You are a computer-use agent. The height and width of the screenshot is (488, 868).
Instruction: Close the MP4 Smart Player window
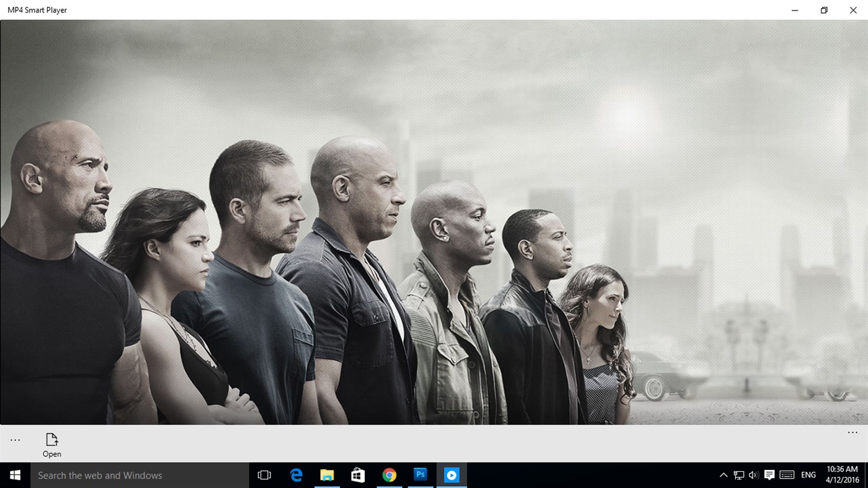pyautogui.click(x=853, y=10)
